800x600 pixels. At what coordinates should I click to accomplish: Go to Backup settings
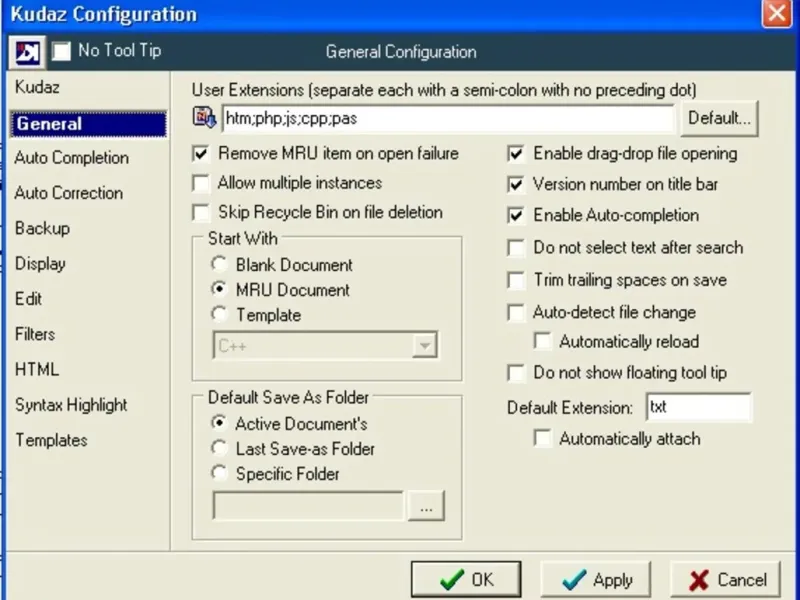(42, 228)
